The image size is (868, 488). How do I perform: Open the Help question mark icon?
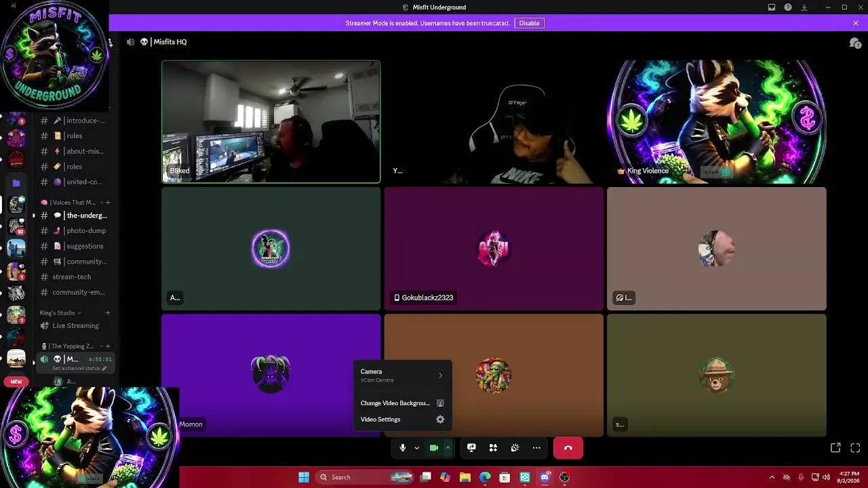click(788, 7)
